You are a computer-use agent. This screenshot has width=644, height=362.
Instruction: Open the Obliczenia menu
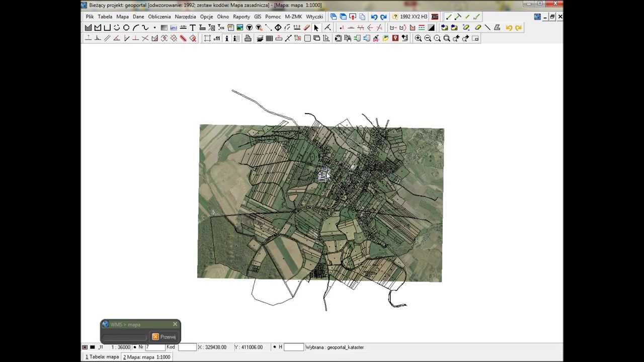[x=159, y=17]
